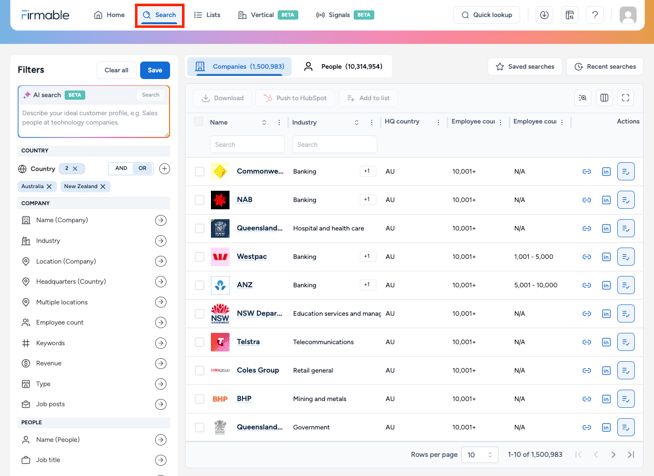Open the help question mark icon

[x=595, y=15]
